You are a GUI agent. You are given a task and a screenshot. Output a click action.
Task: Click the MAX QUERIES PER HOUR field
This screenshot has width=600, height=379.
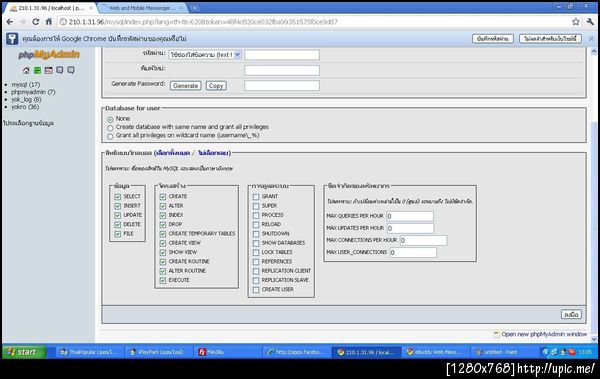click(x=410, y=216)
